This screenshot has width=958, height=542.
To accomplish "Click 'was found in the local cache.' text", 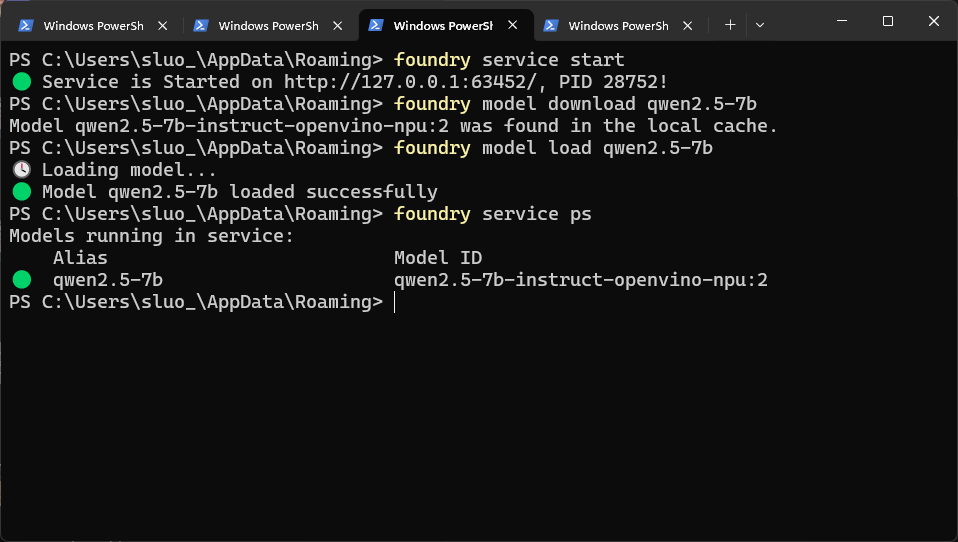I will (618, 126).
